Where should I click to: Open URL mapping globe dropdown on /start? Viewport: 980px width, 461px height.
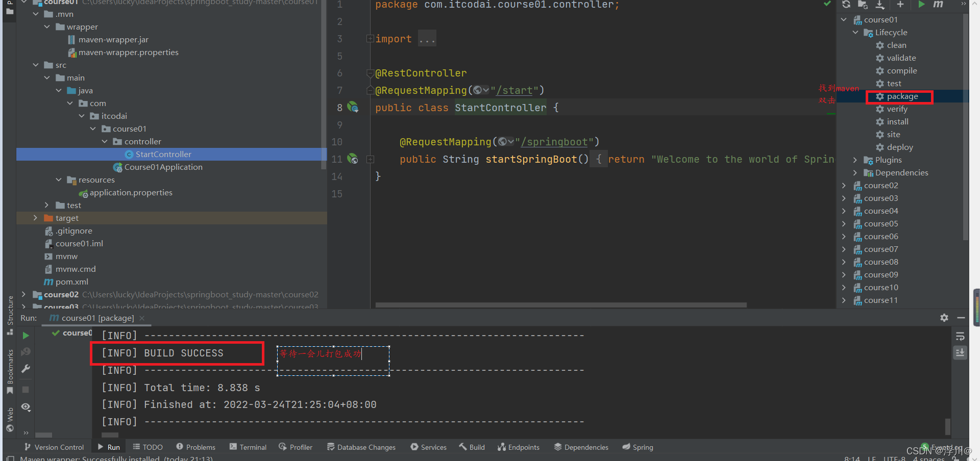coord(481,90)
